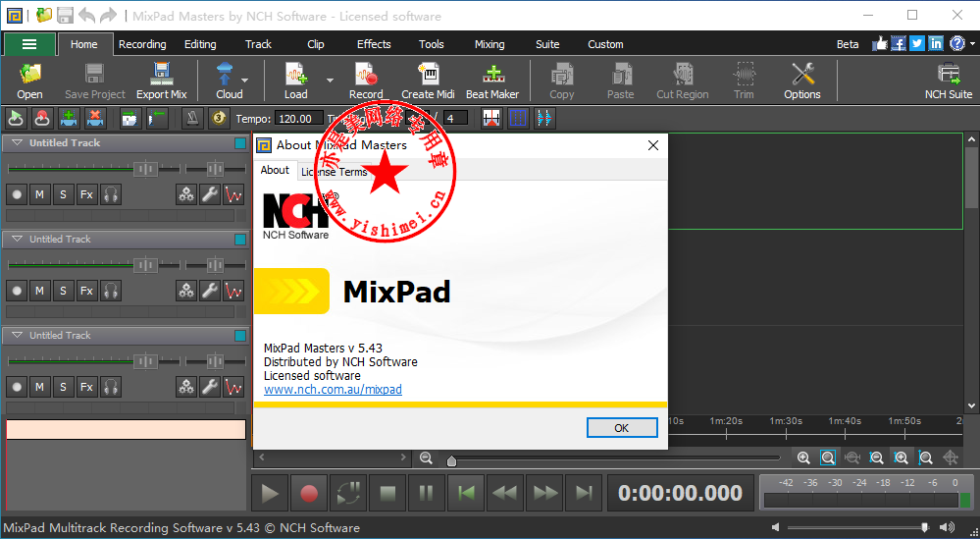Screen dimensions: 980x539
Task: Open the Custom ribbon tab
Action: pyautogui.click(x=605, y=44)
